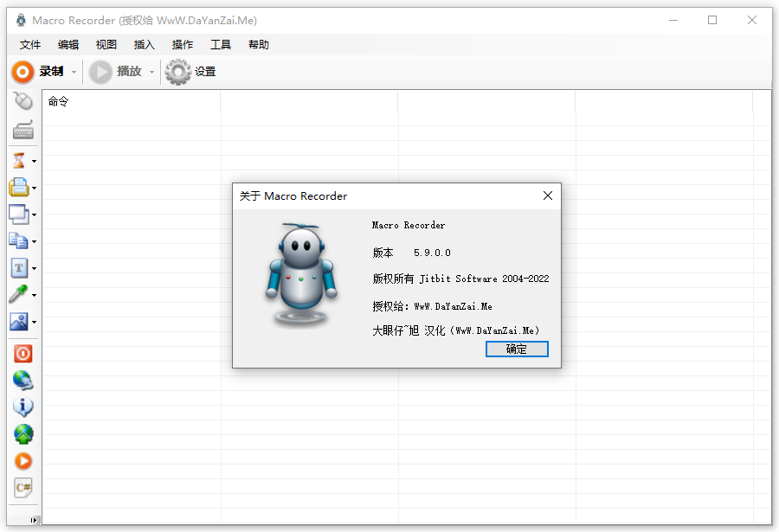Open the 编辑 (Edit) menu

(68, 45)
